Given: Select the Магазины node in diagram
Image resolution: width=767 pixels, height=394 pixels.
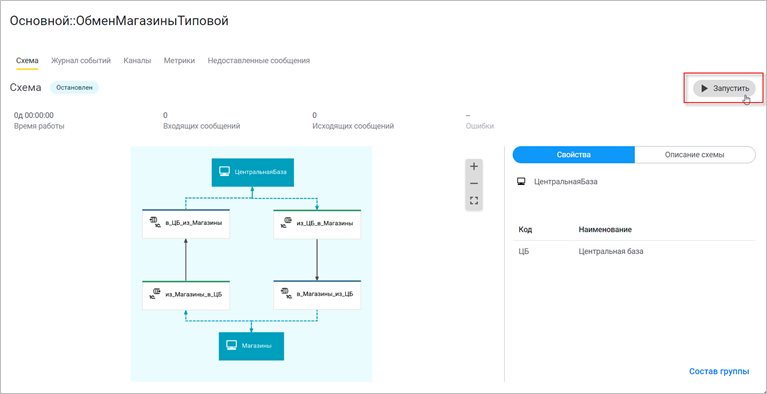Looking at the screenshot, I should pyautogui.click(x=251, y=346).
